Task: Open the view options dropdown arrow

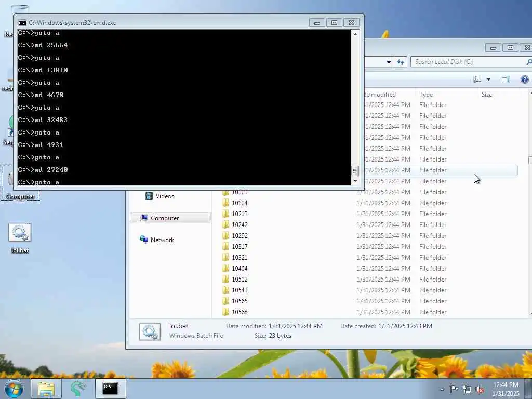Action: pyautogui.click(x=488, y=79)
